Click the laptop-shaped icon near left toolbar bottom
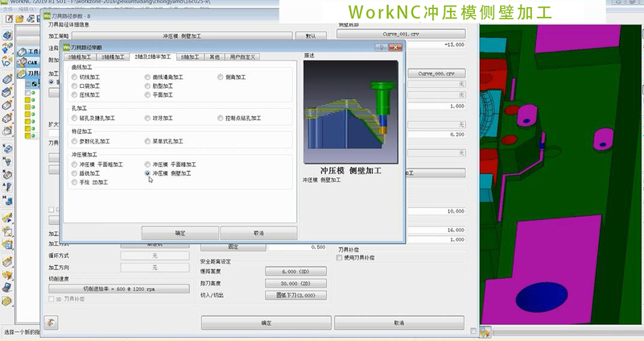Image resolution: width=644 pixels, height=341 pixels. [7, 287]
